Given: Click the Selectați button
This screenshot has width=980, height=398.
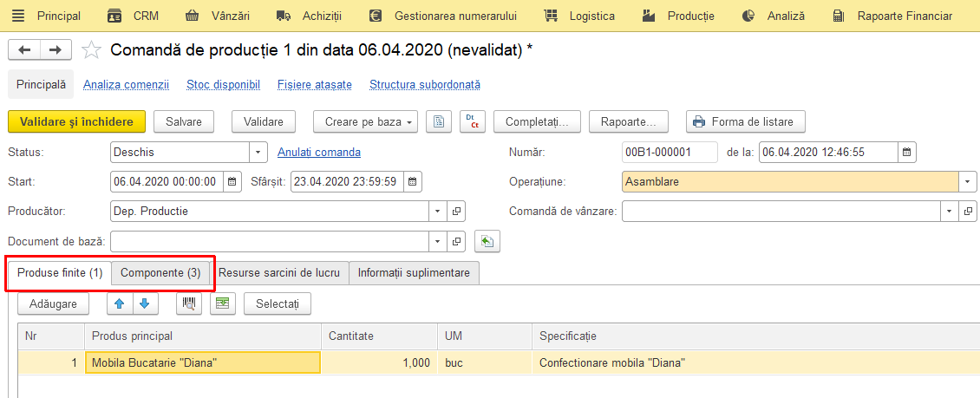Looking at the screenshot, I should 278,304.
